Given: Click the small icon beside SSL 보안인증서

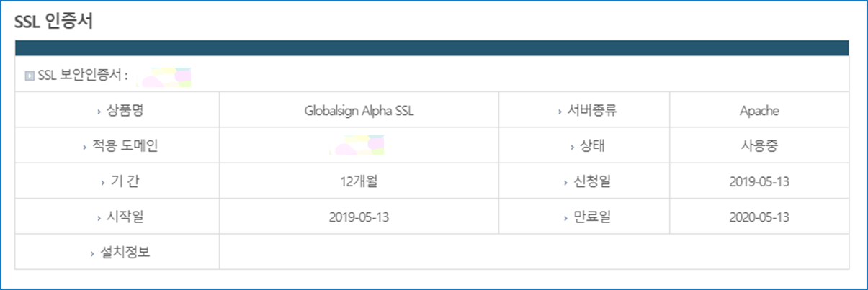Looking at the screenshot, I should pos(30,75).
